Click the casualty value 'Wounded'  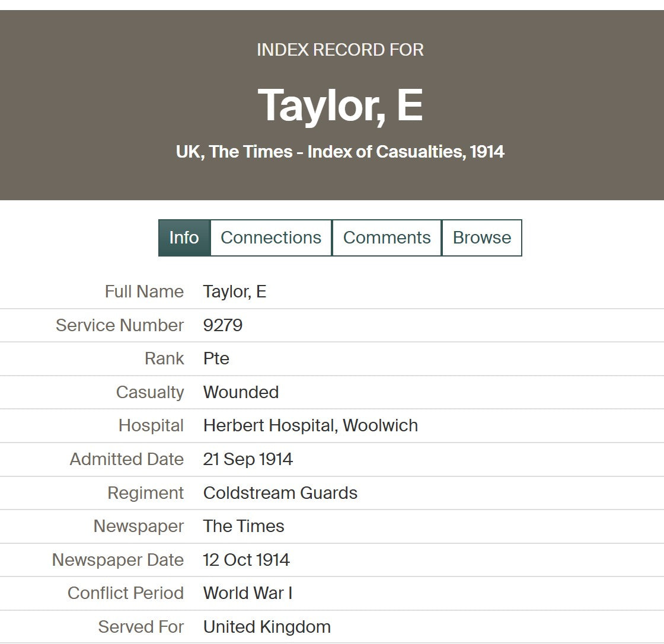pyautogui.click(x=241, y=392)
